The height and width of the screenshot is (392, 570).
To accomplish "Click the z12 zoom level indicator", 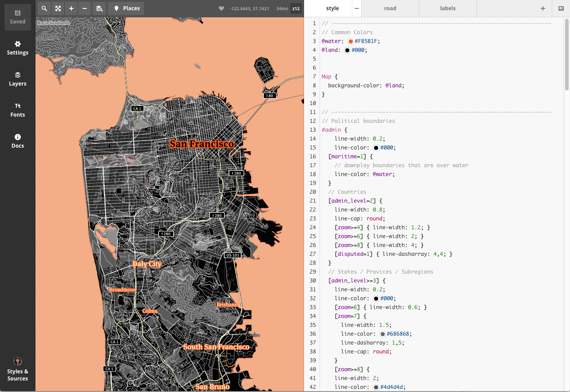I will (296, 8).
